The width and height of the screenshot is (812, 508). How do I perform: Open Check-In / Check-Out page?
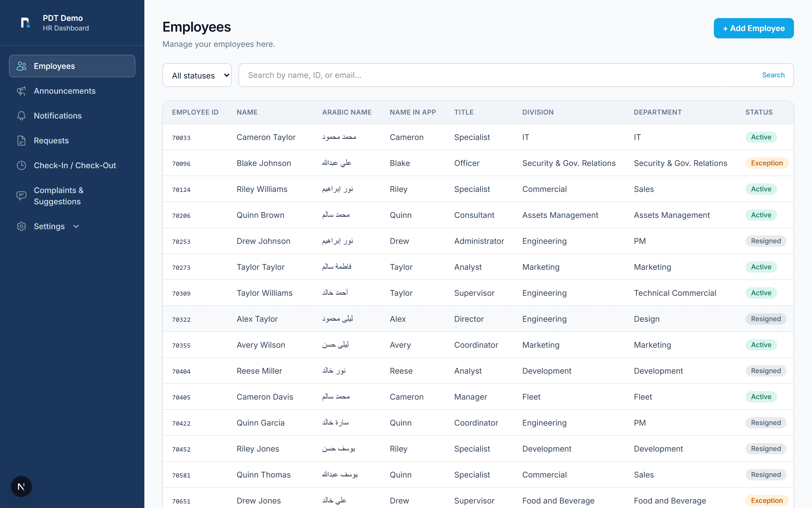72,165
